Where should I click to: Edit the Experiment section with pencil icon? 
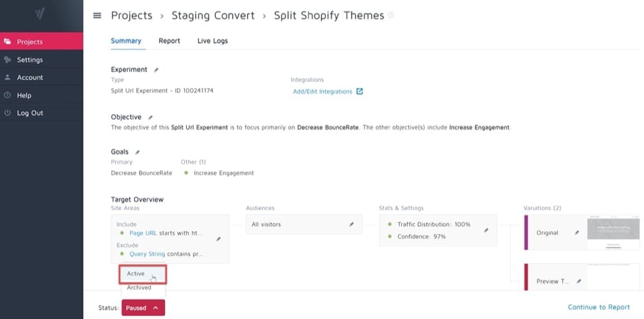156,70
